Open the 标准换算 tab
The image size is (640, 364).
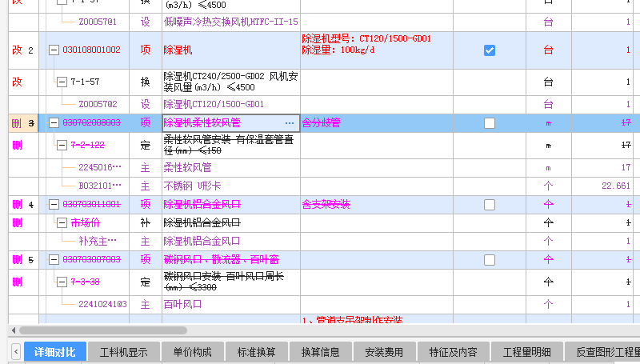tap(256, 352)
